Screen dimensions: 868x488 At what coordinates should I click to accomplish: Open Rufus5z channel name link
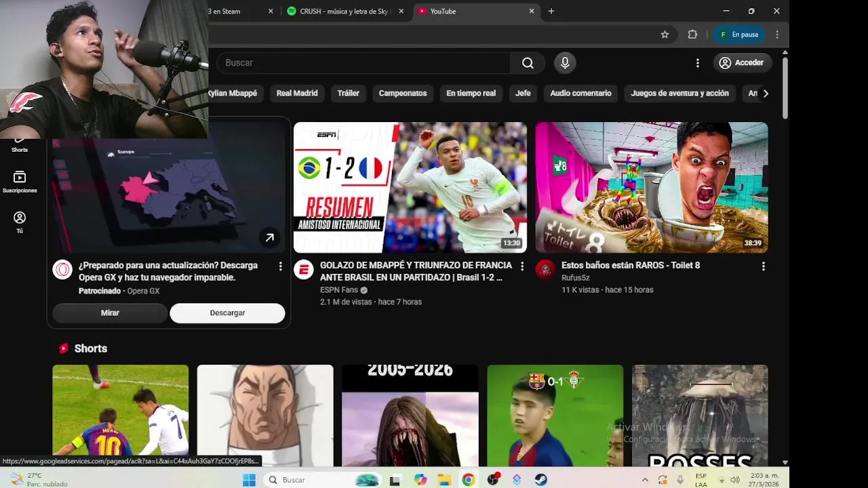(x=576, y=278)
